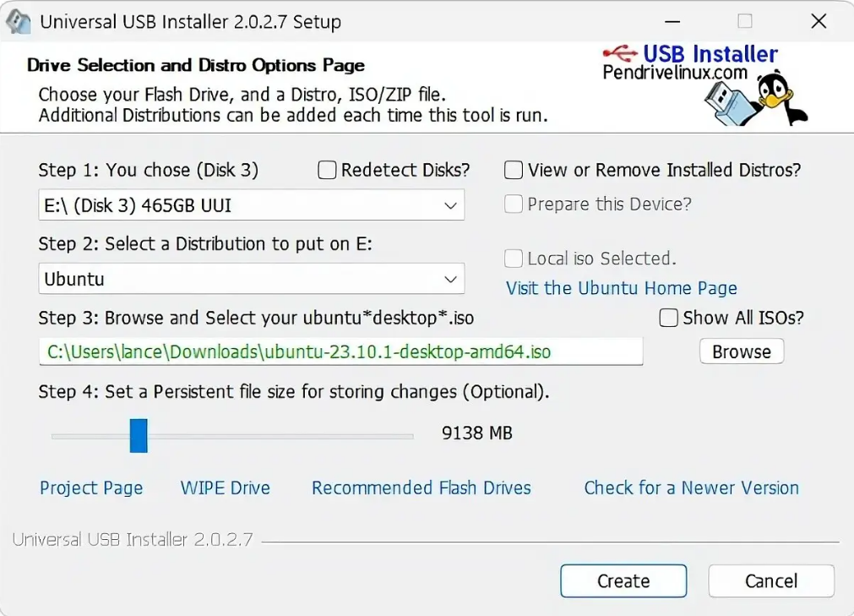Click the penguin USB drive logo

pos(754,98)
